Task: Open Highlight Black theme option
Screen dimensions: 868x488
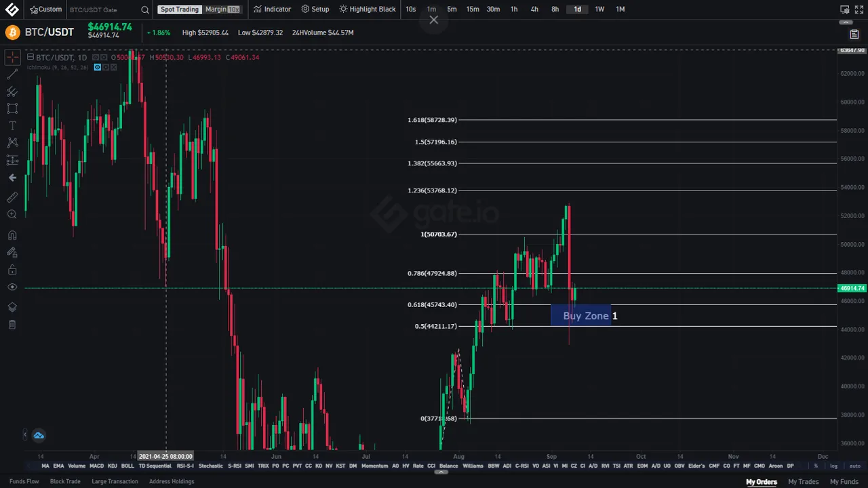Action: [x=368, y=9]
